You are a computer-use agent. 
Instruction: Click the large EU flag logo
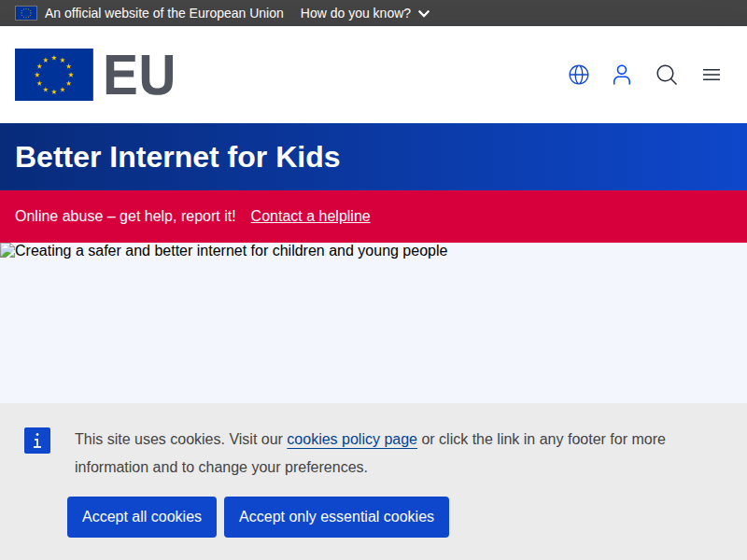pos(54,75)
